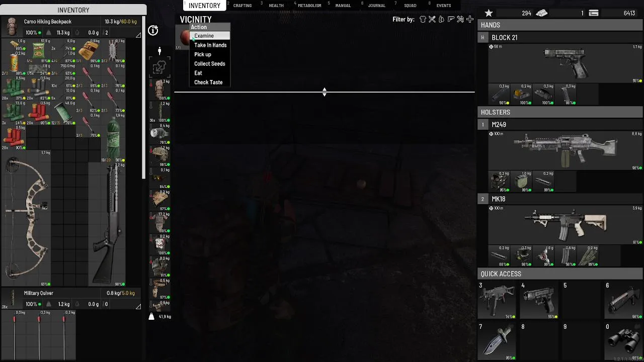Click the item info icon beside Vicinity
Viewport: 644px width, 362px height.
pos(153,31)
